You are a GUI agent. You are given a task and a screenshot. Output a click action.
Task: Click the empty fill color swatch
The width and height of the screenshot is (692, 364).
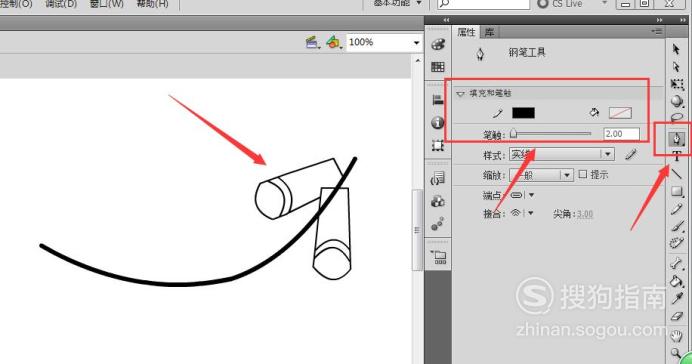[x=620, y=113]
